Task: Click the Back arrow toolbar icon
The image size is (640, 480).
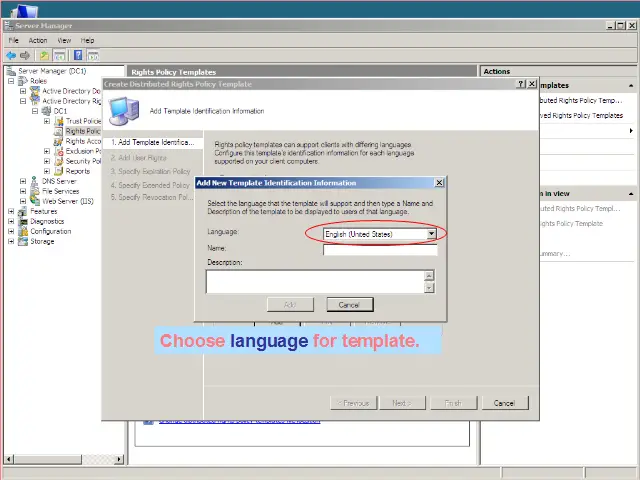Action: pyautogui.click(x=11, y=55)
